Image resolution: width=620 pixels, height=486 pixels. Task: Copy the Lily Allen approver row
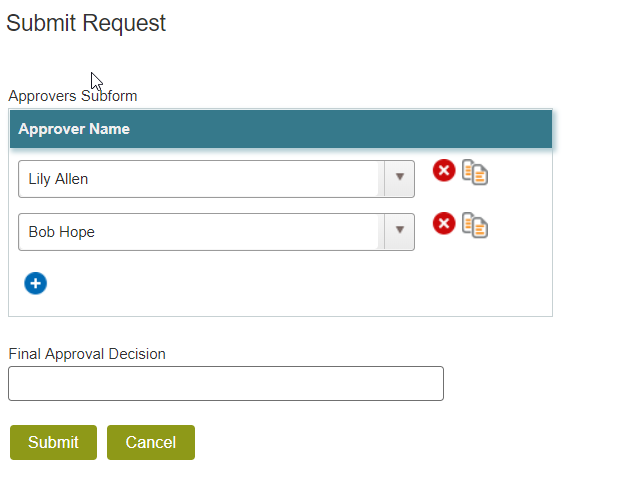475,172
